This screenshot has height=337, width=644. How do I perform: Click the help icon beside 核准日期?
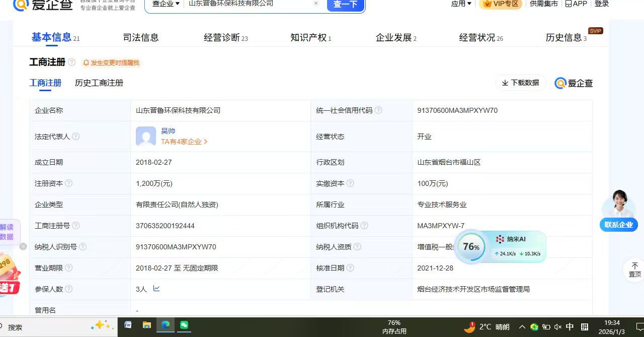pyautogui.click(x=350, y=268)
